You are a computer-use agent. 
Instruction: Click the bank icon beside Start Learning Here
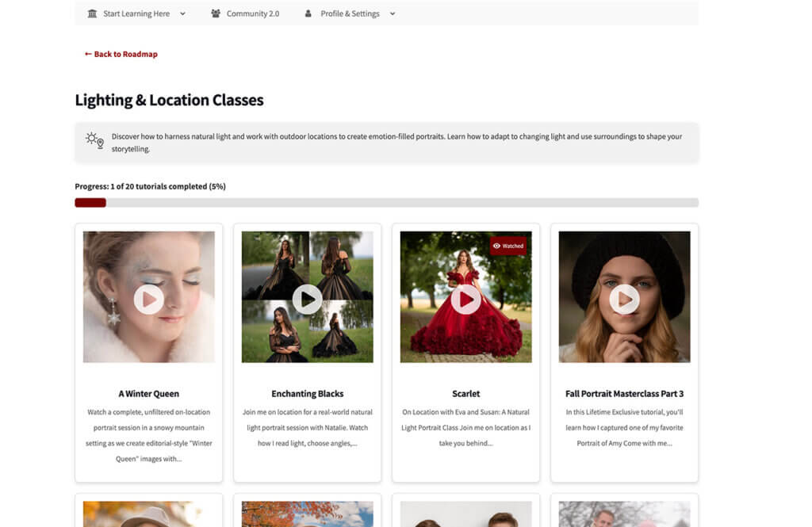pos(93,13)
